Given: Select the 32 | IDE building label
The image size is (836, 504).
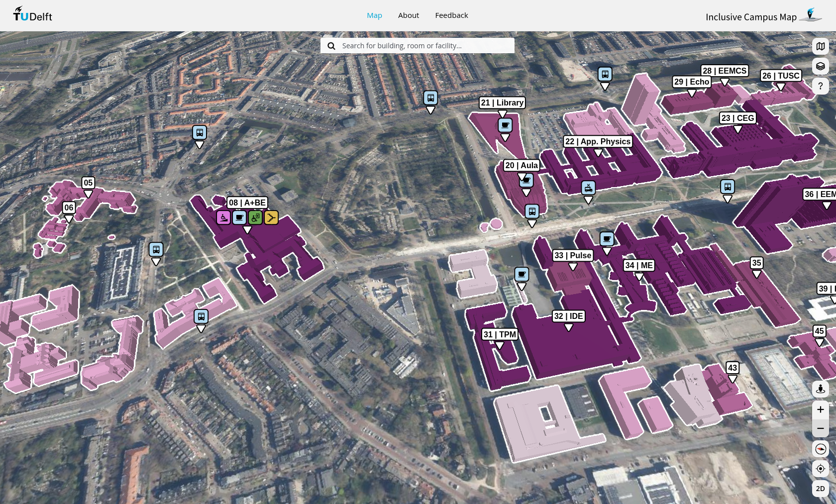Looking at the screenshot, I should pos(568,316).
